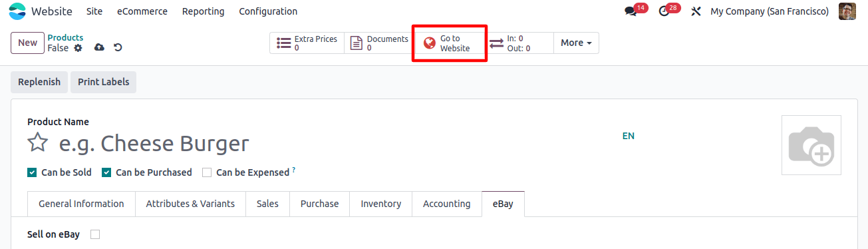Uncheck the Can be Purchased checkbox
The height and width of the screenshot is (249, 868).
click(106, 172)
